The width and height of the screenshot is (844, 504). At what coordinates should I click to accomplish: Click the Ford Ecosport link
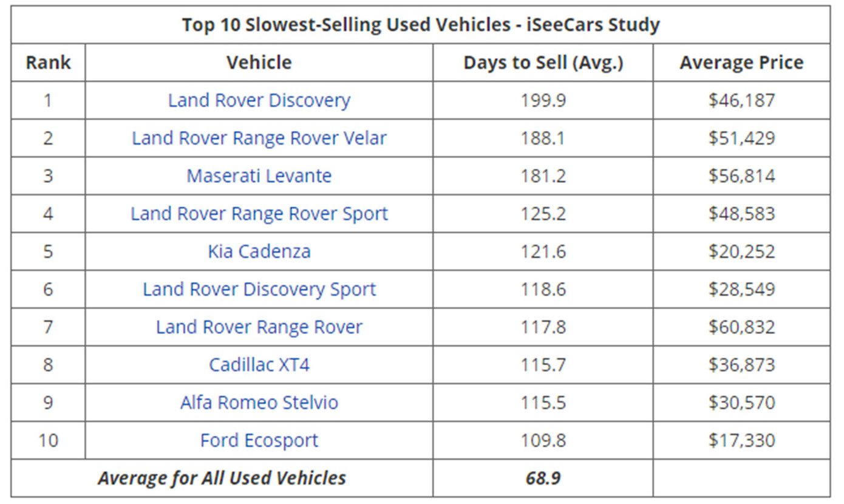[x=259, y=440]
